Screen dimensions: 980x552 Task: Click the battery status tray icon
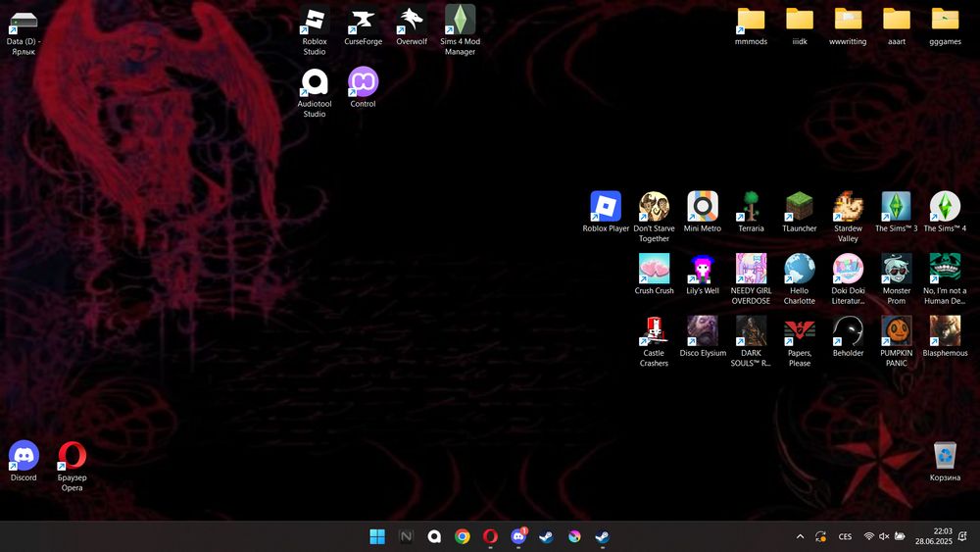[900, 536]
